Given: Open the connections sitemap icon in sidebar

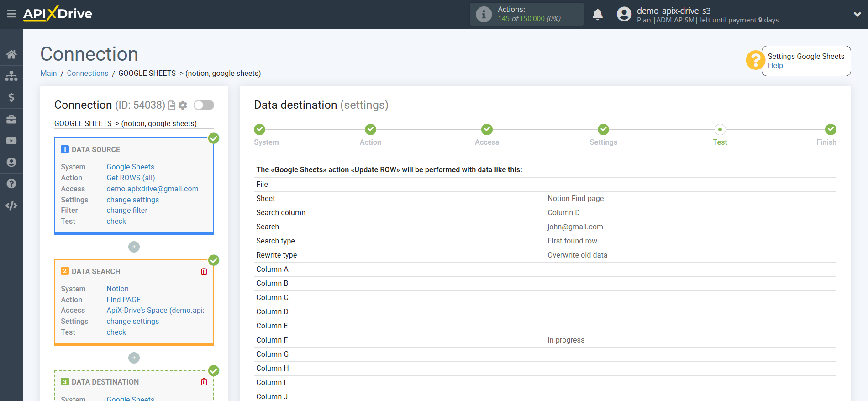Looking at the screenshot, I should [11, 76].
